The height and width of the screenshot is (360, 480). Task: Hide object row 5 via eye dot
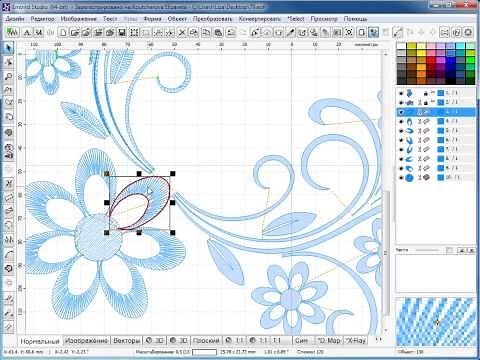(x=401, y=131)
